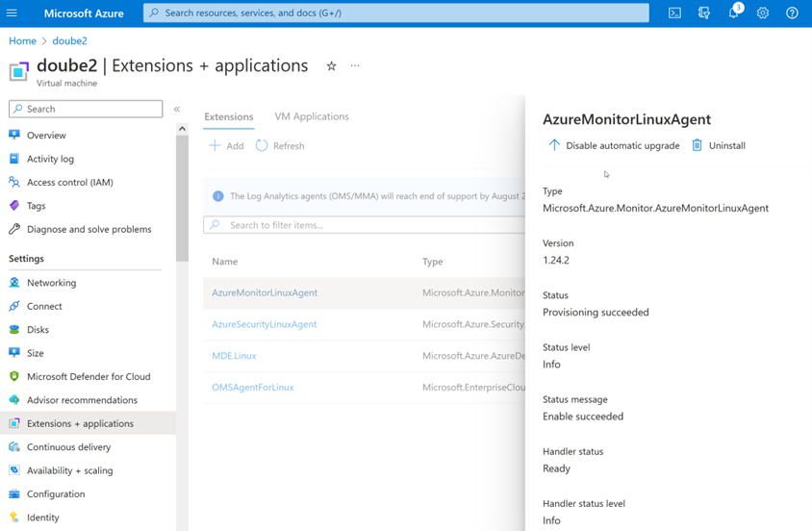This screenshot has height=531, width=812.
Task: Click the Connect icon in Settings
Action: tap(14, 306)
